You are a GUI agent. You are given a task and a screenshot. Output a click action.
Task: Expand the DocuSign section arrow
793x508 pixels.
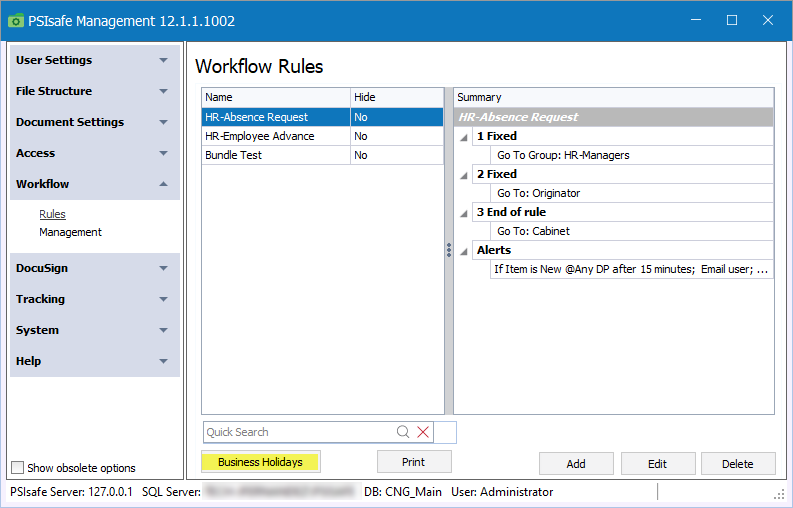click(163, 268)
